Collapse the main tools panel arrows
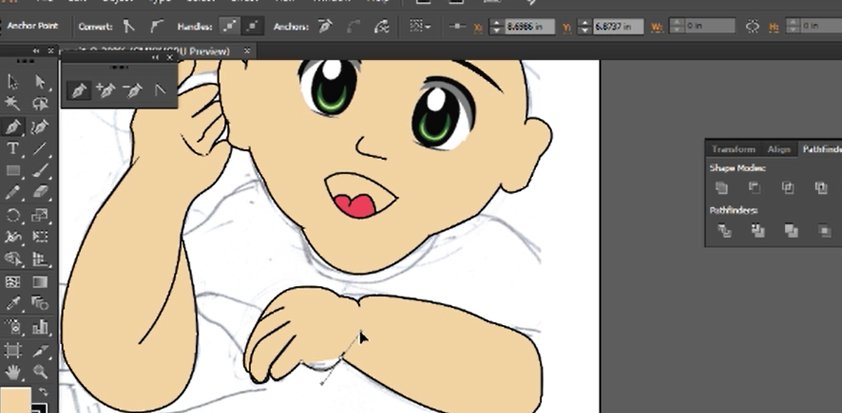 [x=37, y=51]
